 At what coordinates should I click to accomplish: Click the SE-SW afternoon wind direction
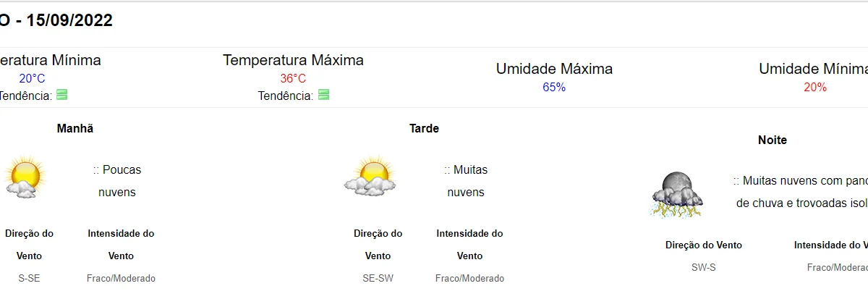pyautogui.click(x=378, y=278)
